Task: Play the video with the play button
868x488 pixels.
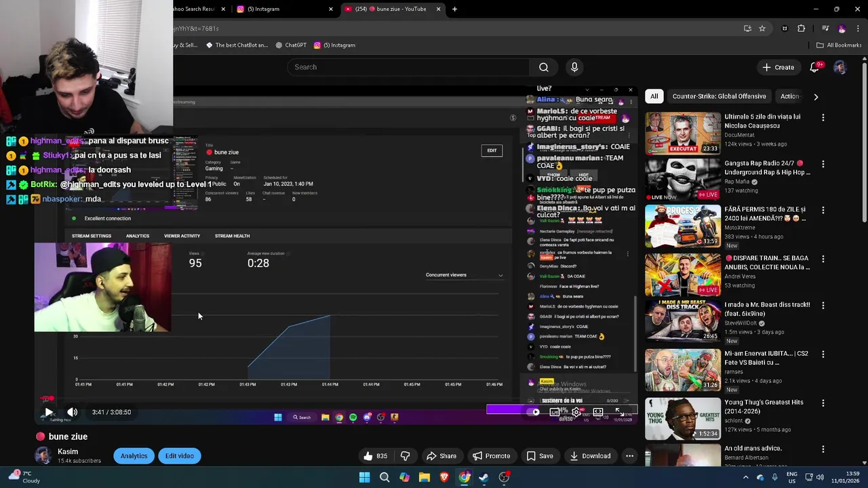Action: point(49,412)
